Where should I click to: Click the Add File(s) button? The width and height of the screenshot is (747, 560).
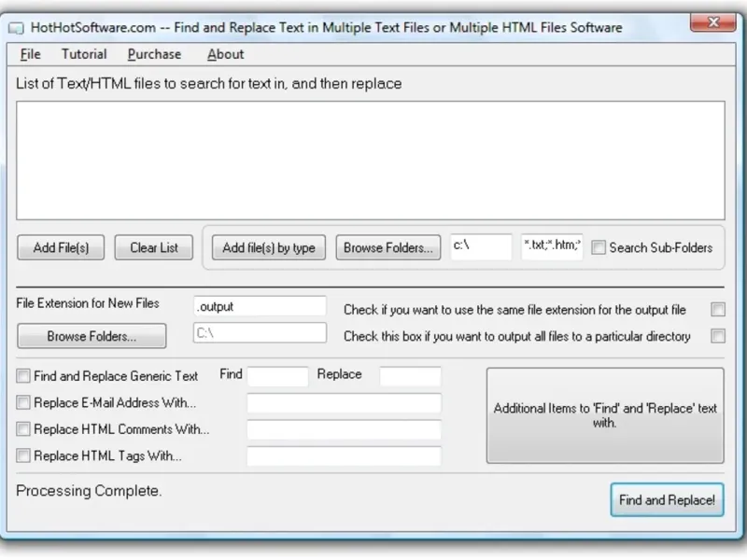click(61, 247)
